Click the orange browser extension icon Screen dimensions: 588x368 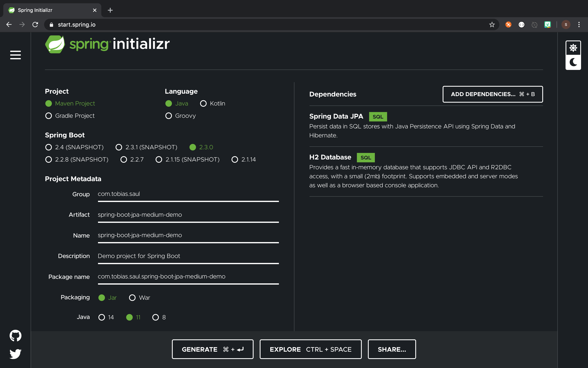coord(508,25)
